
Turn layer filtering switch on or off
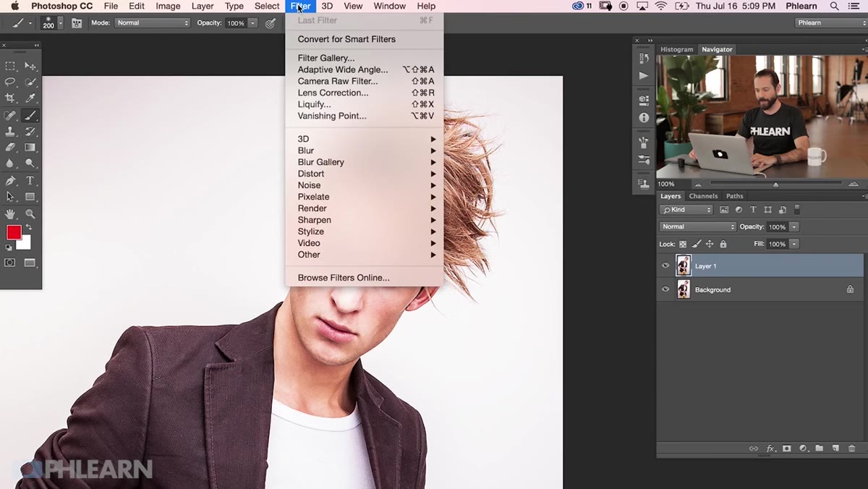[797, 210]
